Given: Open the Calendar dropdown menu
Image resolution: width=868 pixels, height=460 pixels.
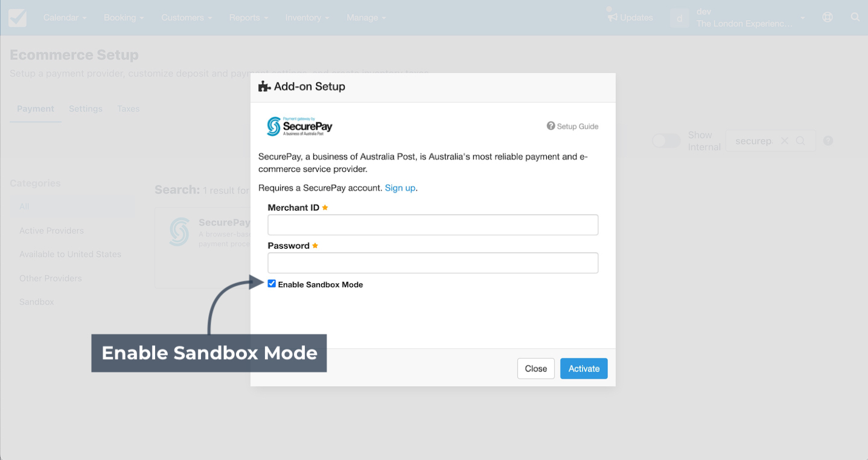Looking at the screenshot, I should point(65,18).
